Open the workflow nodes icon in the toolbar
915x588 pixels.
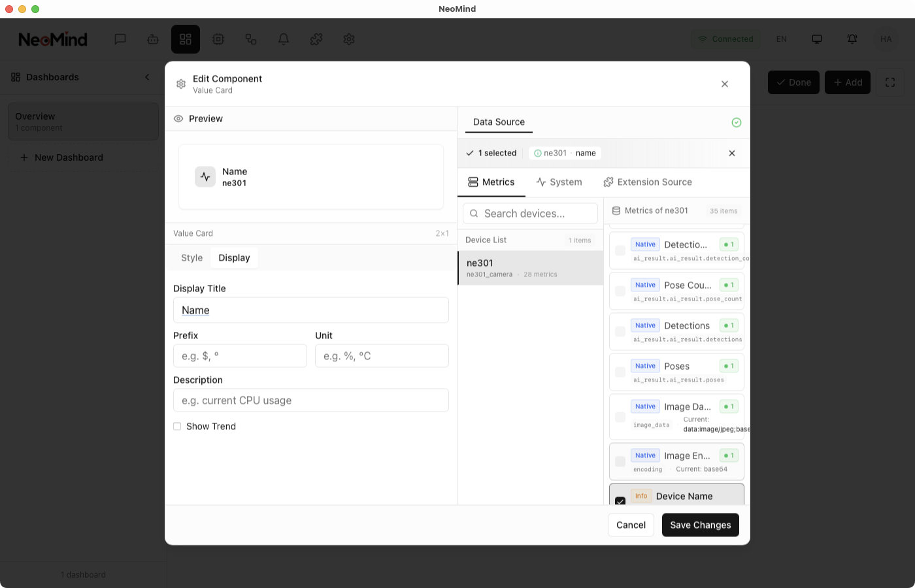(x=251, y=39)
